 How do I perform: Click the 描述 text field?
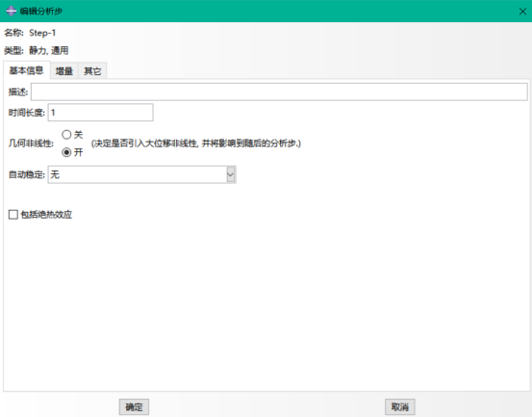279,91
